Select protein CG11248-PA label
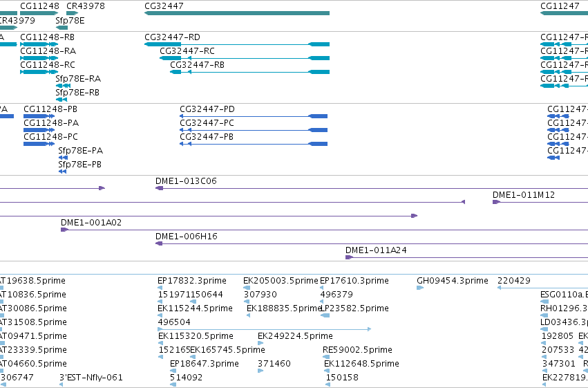 pos(51,122)
